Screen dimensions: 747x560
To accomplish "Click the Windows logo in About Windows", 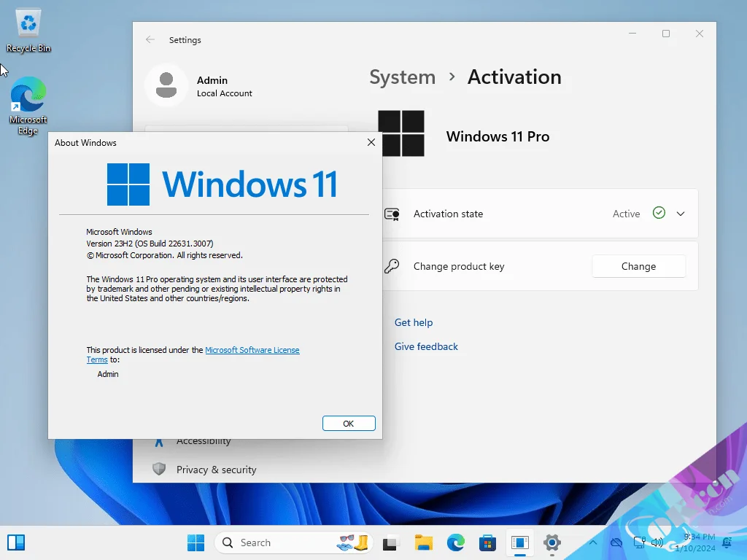I will [128, 184].
